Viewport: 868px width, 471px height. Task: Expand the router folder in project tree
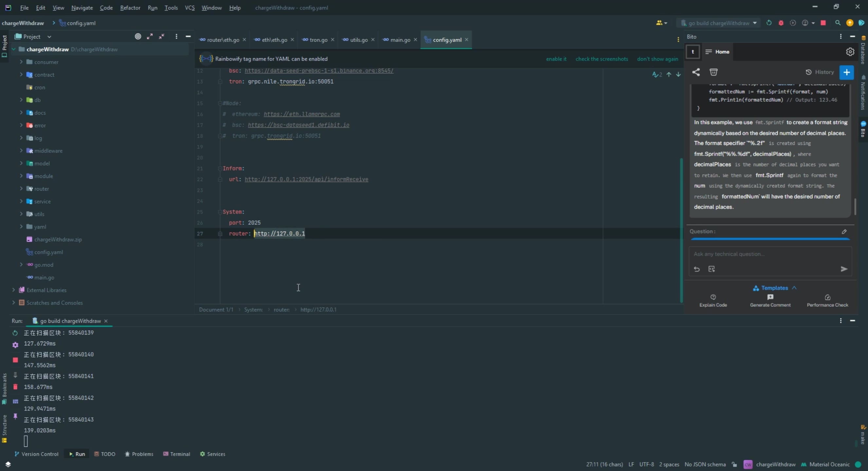[21, 188]
